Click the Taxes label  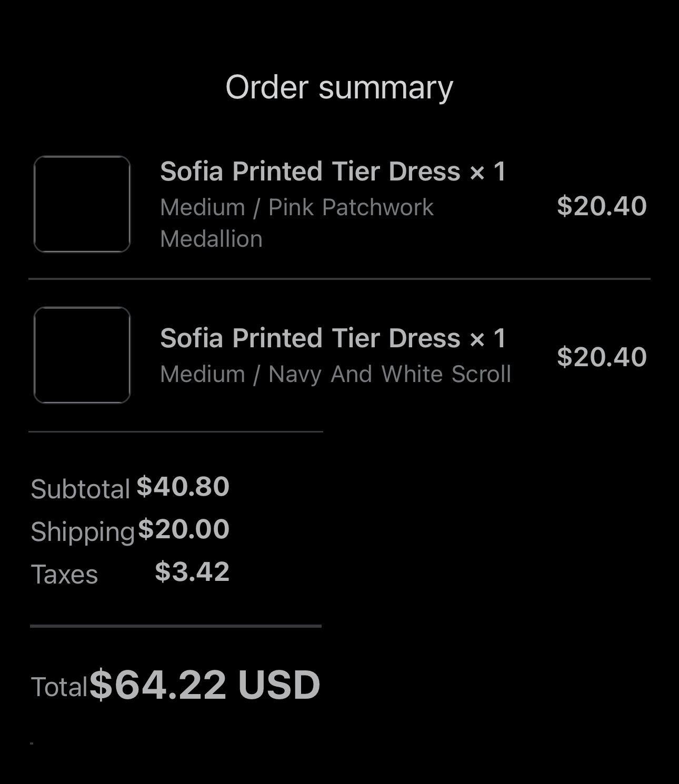coord(64,574)
